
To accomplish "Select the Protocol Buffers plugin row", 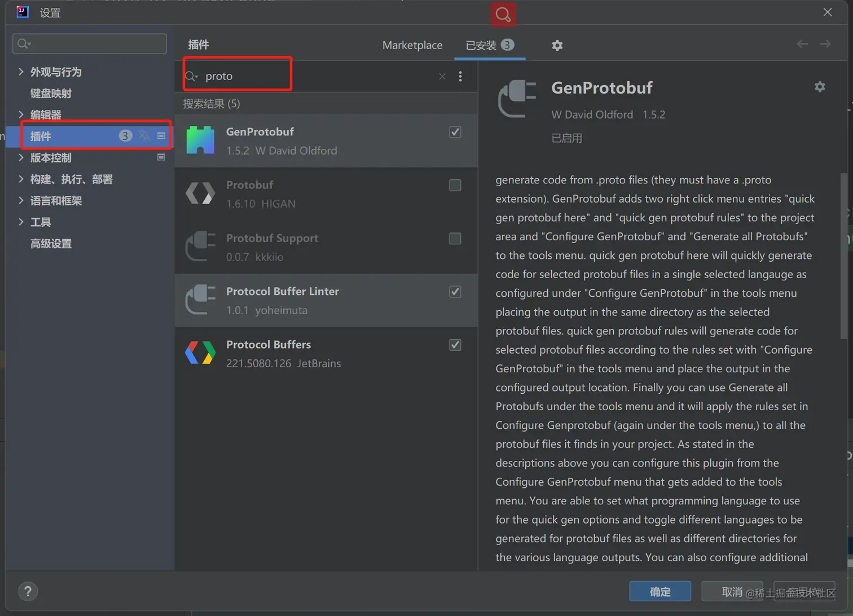I will (326, 353).
